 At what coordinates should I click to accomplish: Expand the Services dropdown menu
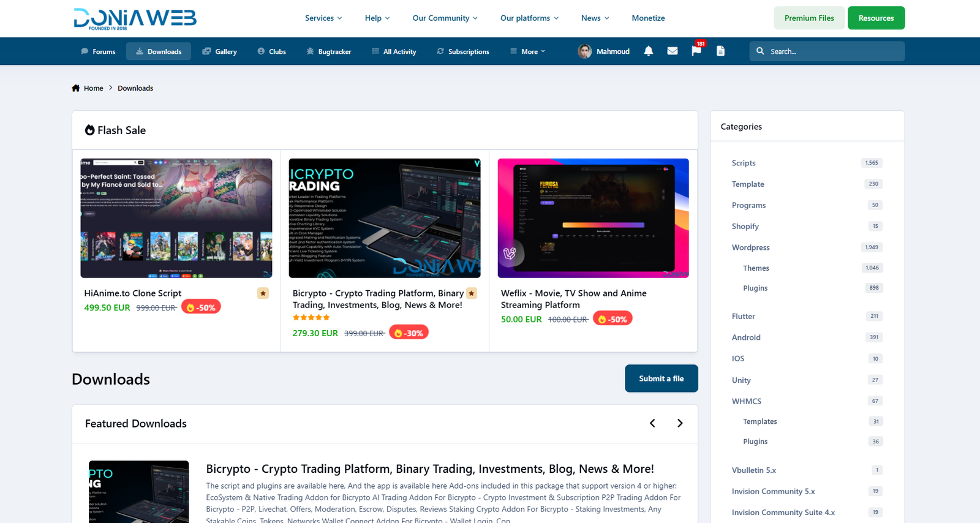(323, 18)
